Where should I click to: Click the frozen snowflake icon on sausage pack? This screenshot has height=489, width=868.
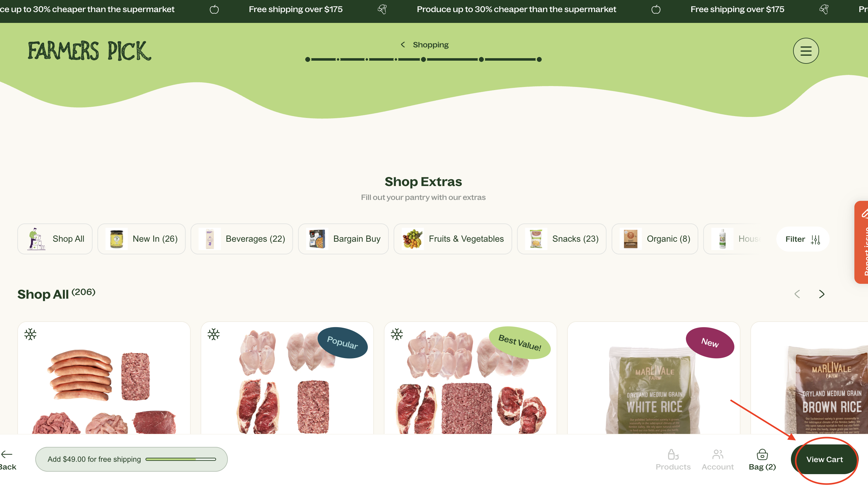click(x=30, y=334)
